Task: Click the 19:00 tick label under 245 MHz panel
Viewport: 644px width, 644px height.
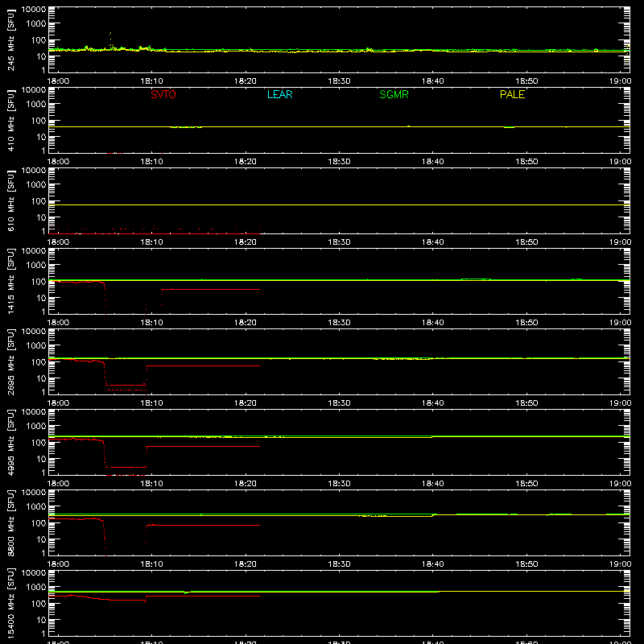Action: (x=620, y=81)
